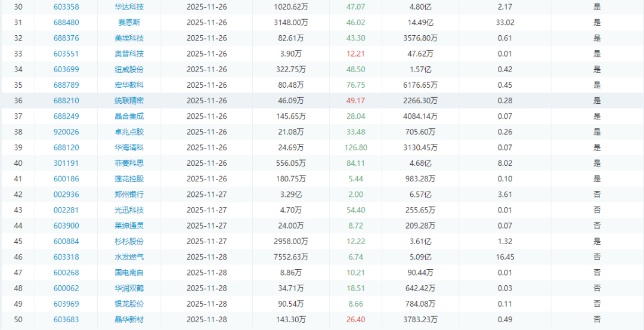Open 华海清科 stock details
Screen dimensions: 644x330
click(129, 147)
